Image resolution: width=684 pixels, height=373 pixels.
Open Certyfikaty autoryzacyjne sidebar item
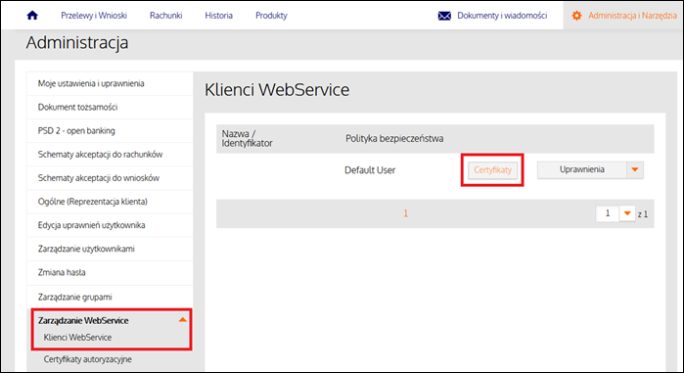coord(88,359)
